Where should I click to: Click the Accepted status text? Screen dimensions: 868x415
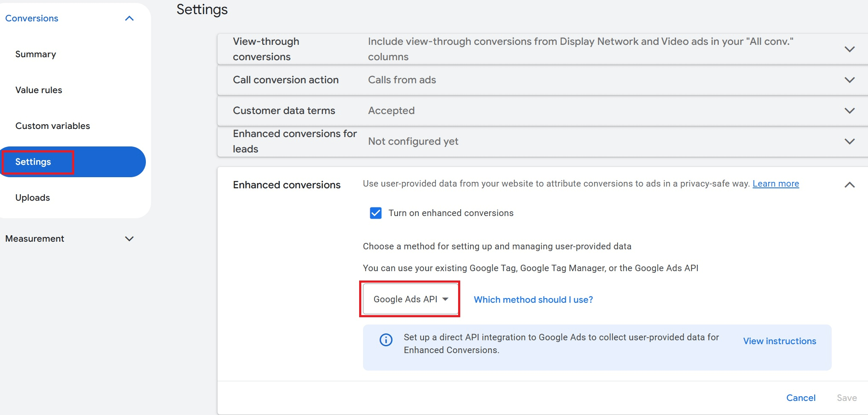(x=391, y=111)
